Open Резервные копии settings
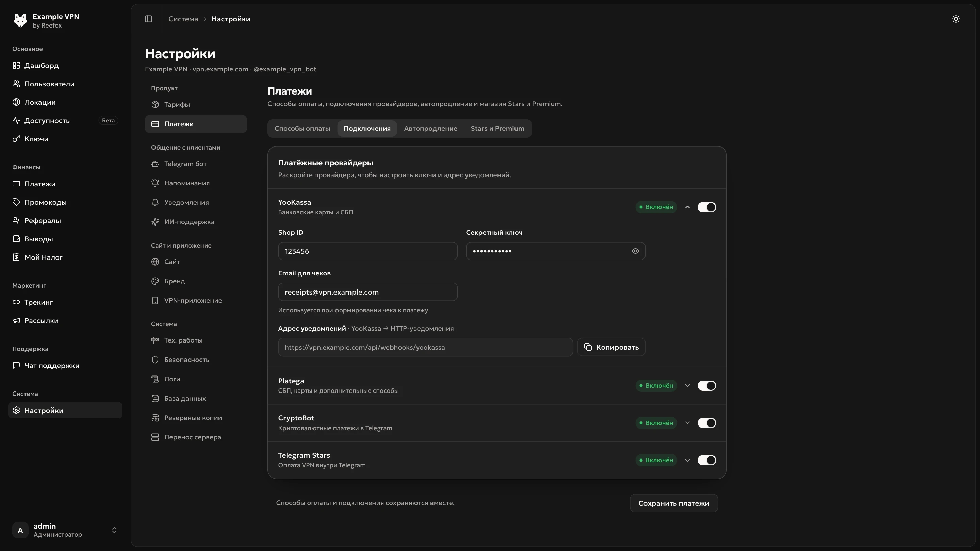 (196, 418)
